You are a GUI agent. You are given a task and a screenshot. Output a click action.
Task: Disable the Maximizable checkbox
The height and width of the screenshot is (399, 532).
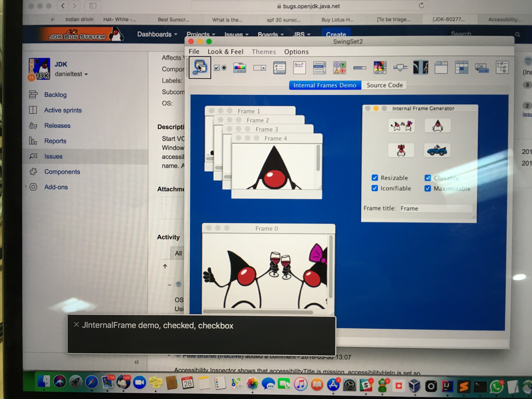(x=428, y=189)
